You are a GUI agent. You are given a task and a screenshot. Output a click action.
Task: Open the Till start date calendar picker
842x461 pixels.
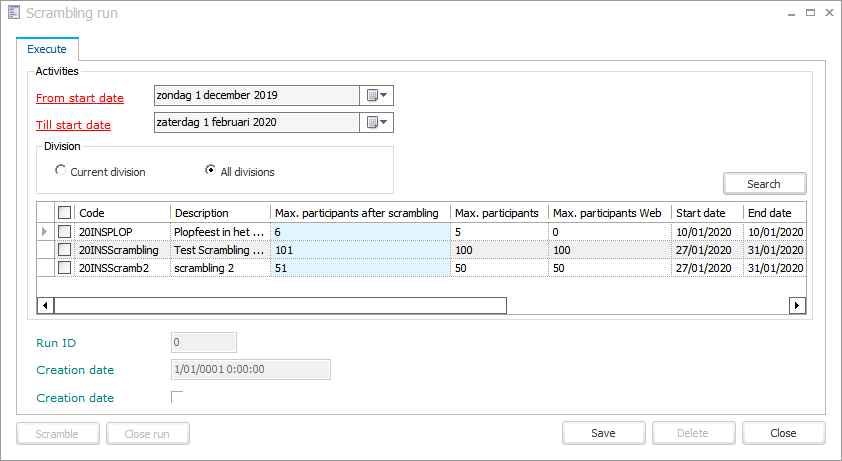[377, 123]
